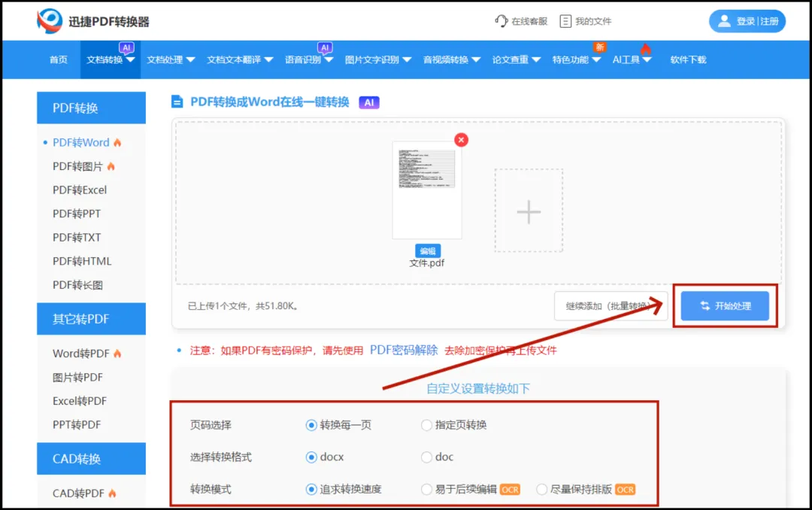Click the 编辑 button under the file thumbnail
This screenshot has width=812, height=510.
pyautogui.click(x=427, y=250)
